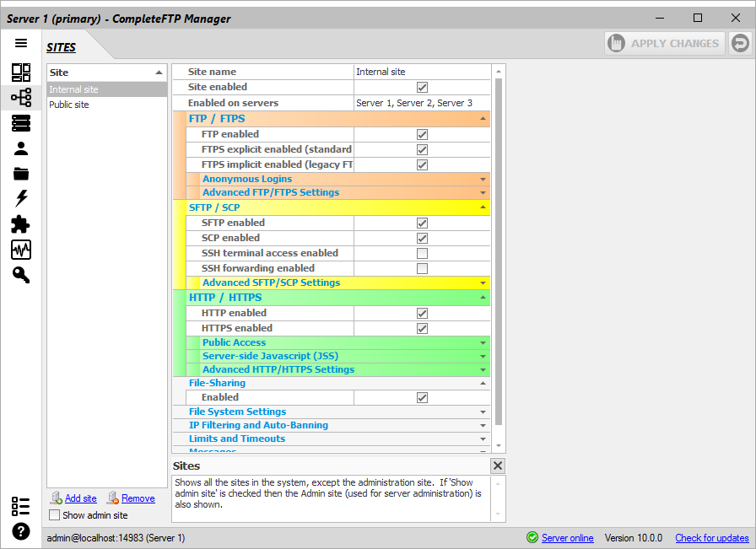The width and height of the screenshot is (756, 549).
Task: Edit the Enabled on servers value
Action: [422, 103]
